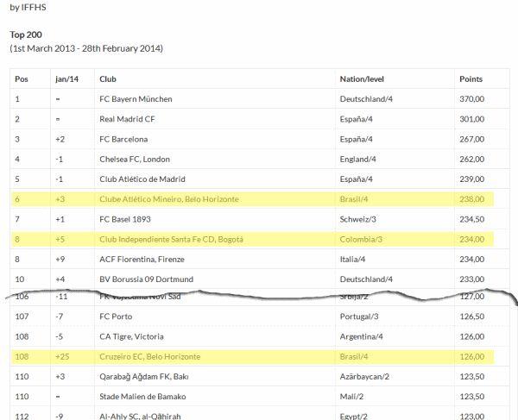Image resolution: width=518 pixels, height=420 pixels.
Task: Click the 'Top 200' heading
Action: pyautogui.click(x=26, y=34)
